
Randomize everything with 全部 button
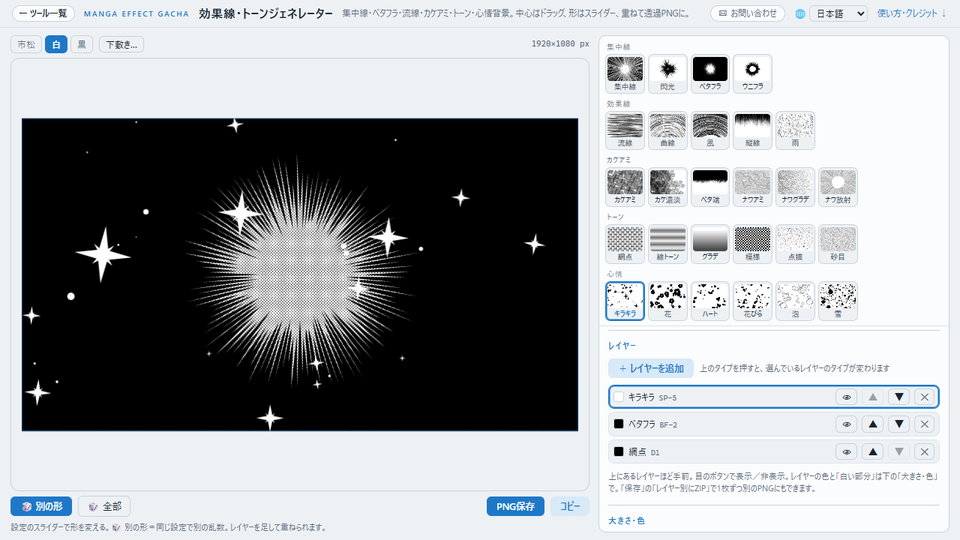coord(104,506)
